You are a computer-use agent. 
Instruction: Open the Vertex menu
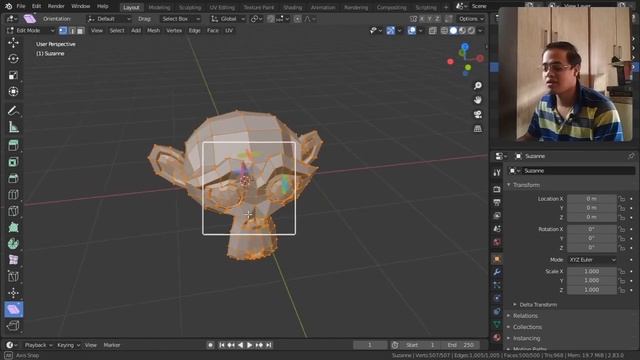tap(174, 31)
